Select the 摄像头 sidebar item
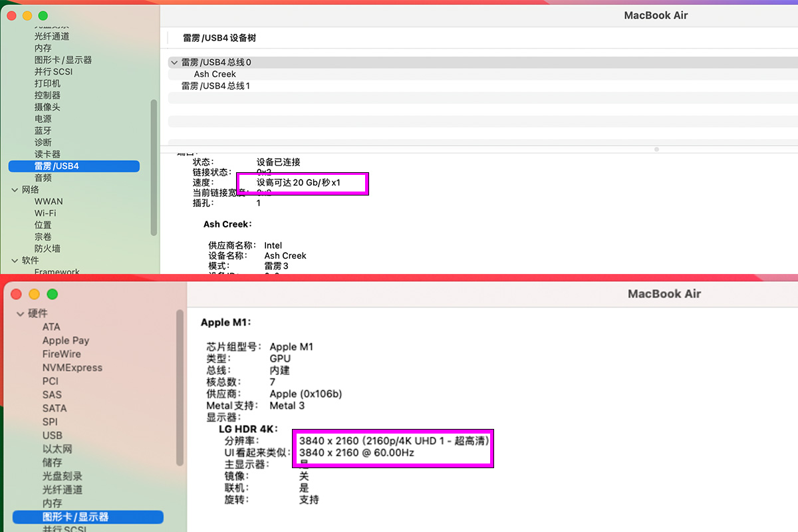This screenshot has width=798, height=532. [x=47, y=107]
